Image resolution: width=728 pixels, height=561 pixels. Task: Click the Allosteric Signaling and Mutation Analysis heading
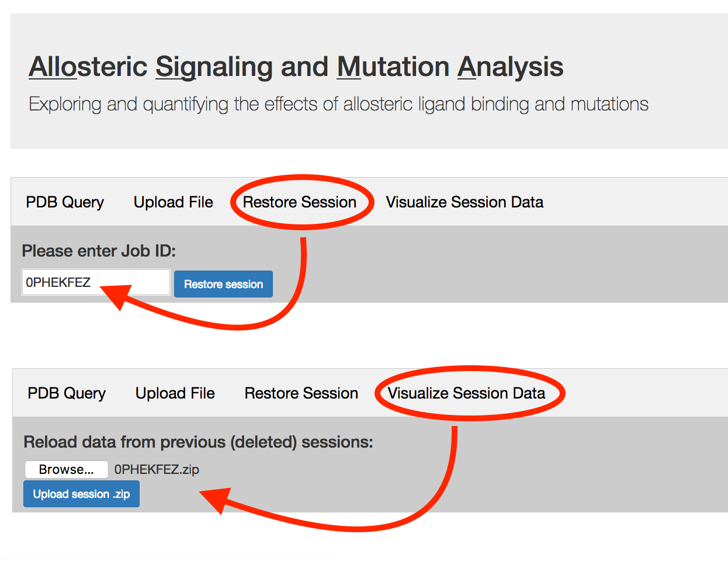(x=296, y=67)
